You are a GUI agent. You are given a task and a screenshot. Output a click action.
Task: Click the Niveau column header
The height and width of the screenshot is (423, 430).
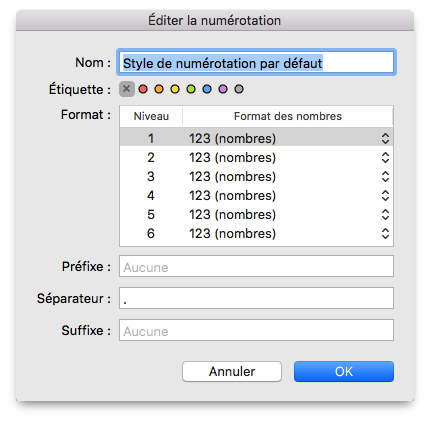(151, 116)
